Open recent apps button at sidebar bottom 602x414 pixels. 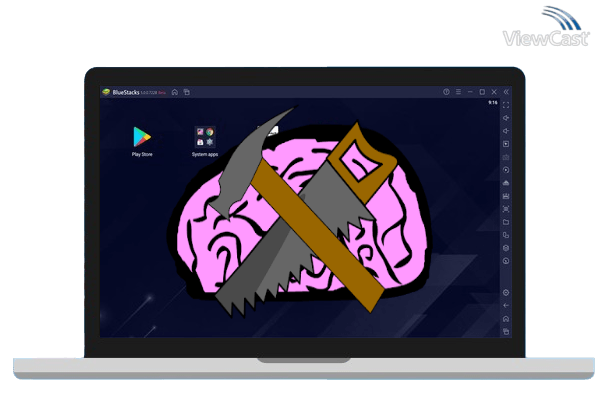(x=506, y=331)
